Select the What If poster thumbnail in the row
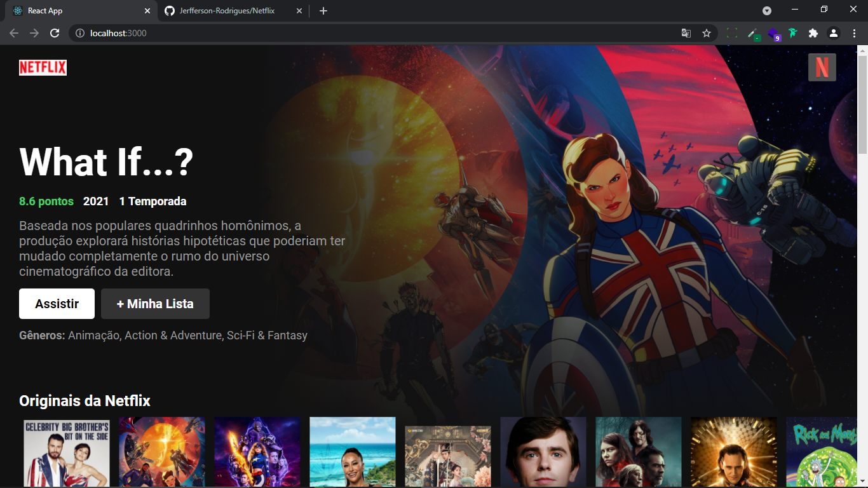 coord(162,452)
